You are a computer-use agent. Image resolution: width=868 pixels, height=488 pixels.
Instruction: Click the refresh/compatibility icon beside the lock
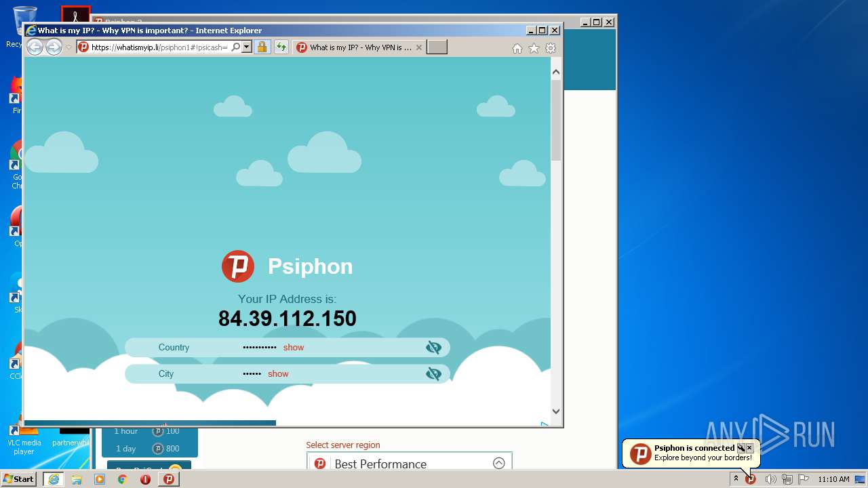[x=281, y=47]
